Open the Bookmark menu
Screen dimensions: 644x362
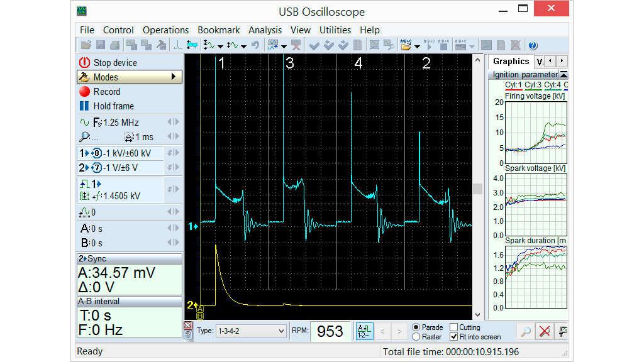(218, 30)
